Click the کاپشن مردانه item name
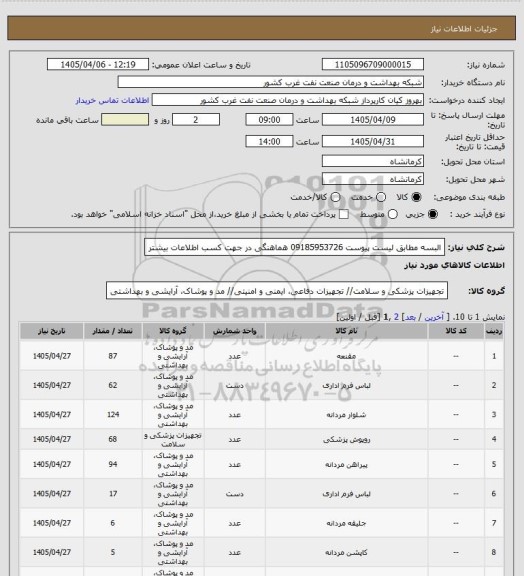Screen dimensions: 524x576 point(346,552)
